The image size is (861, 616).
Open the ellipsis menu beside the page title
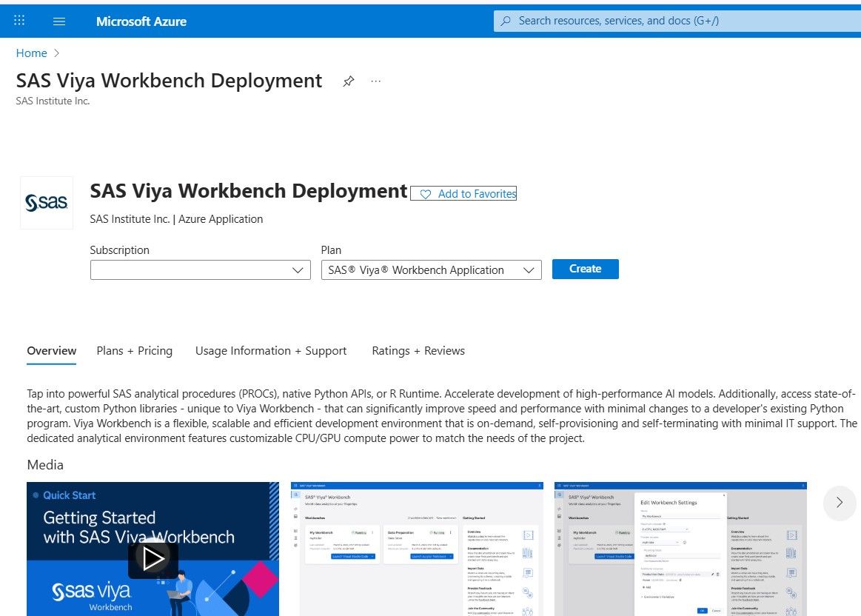pyautogui.click(x=375, y=81)
